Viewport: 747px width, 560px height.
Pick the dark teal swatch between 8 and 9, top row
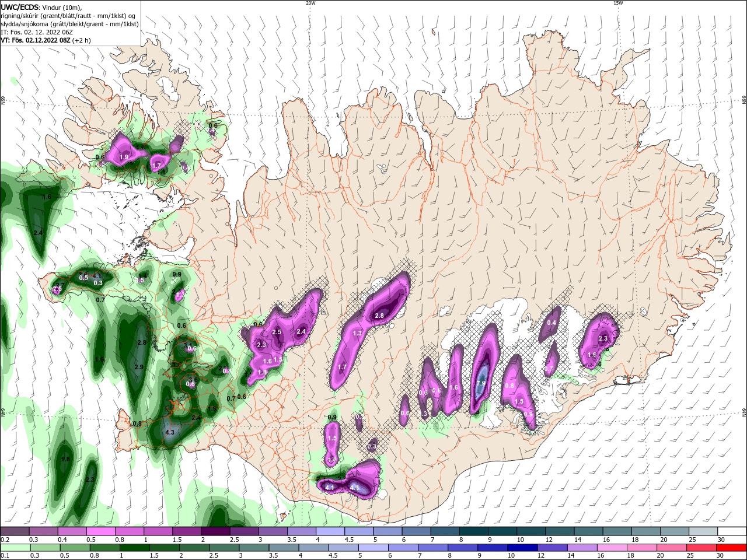473,531
